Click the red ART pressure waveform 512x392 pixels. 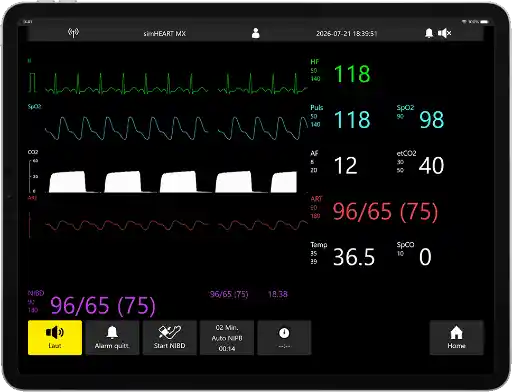177,225
